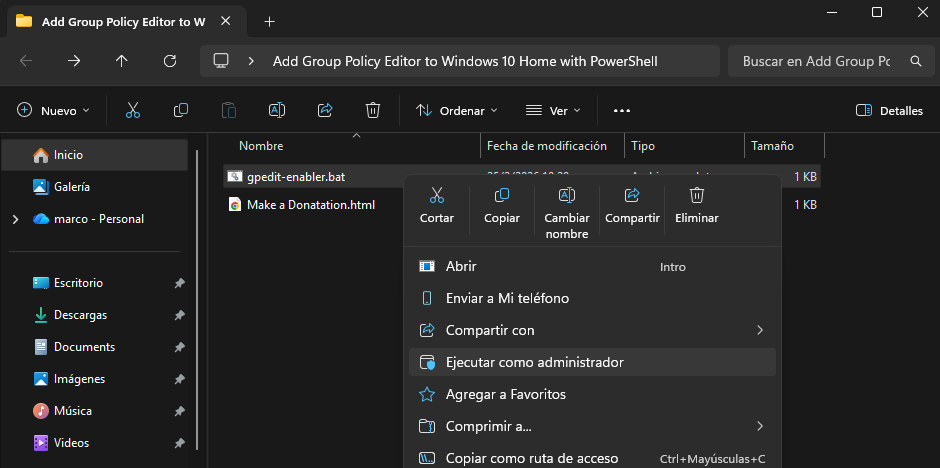Click the refresh icon in navigation bar
The width and height of the screenshot is (940, 468).
[x=170, y=61]
